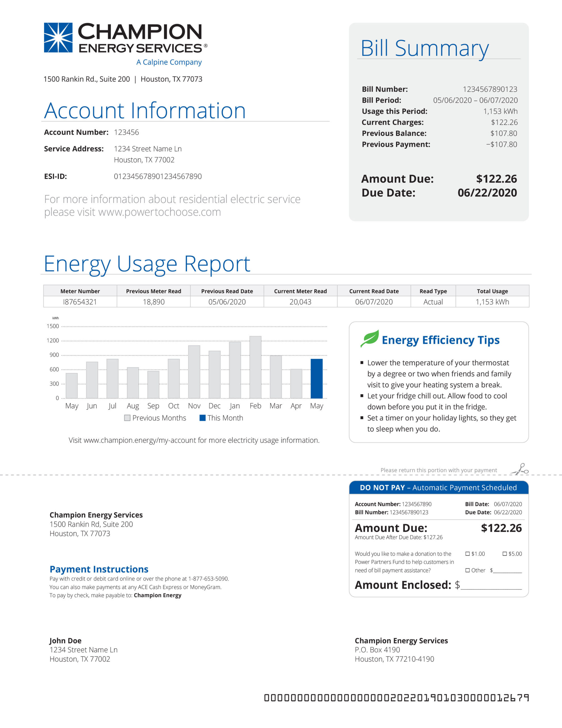This screenshot has width=562, height=728.
Task: Open the www.champion.energy/my-account link
Action: tap(140, 440)
